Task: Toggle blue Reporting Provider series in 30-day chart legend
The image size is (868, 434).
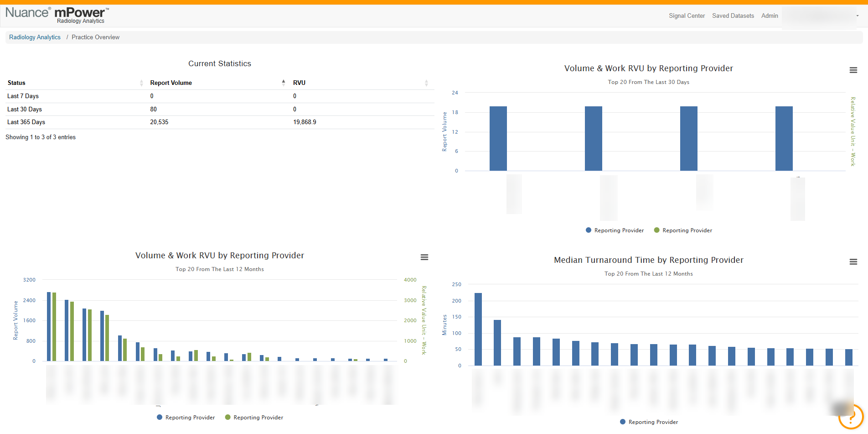Action: click(x=615, y=230)
